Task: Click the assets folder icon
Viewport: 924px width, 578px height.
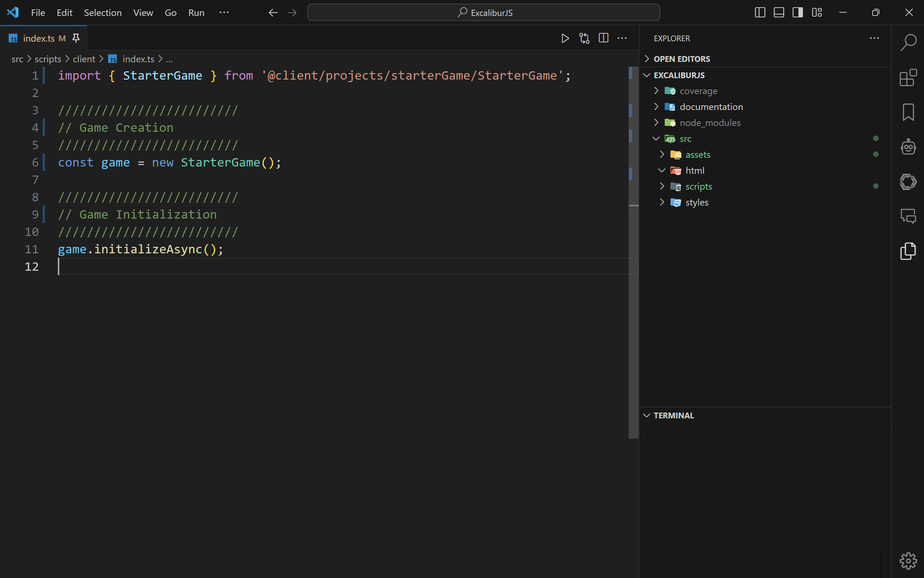Action: (x=676, y=155)
